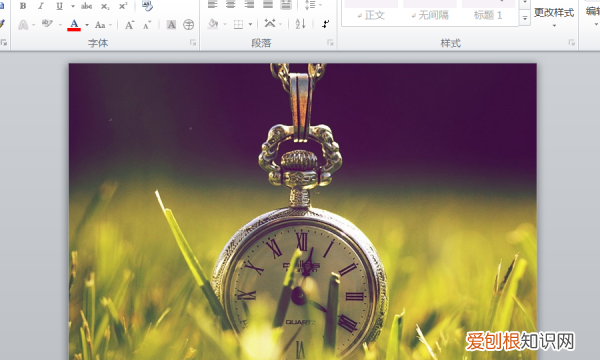The image size is (600, 360).
Task: Sort paragraphs A to Z
Action: (x=300, y=24)
